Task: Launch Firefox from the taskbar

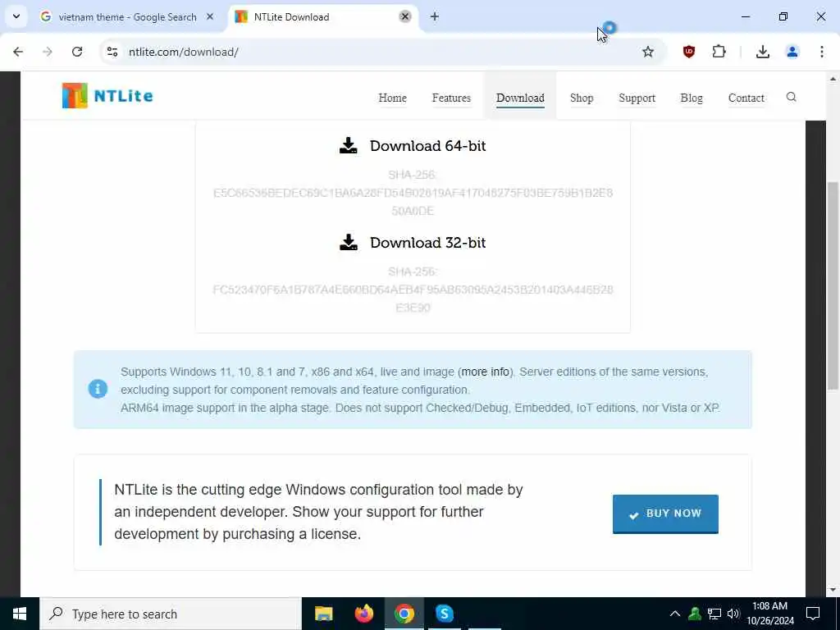Action: (363, 614)
